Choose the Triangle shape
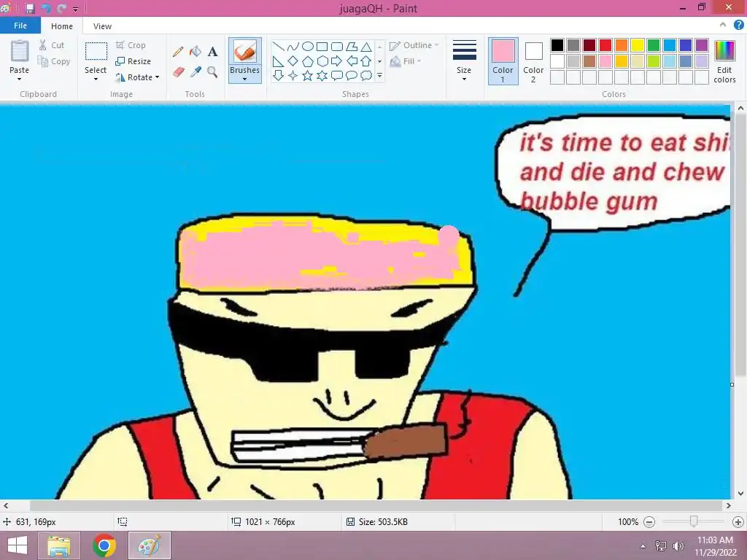 click(x=366, y=47)
